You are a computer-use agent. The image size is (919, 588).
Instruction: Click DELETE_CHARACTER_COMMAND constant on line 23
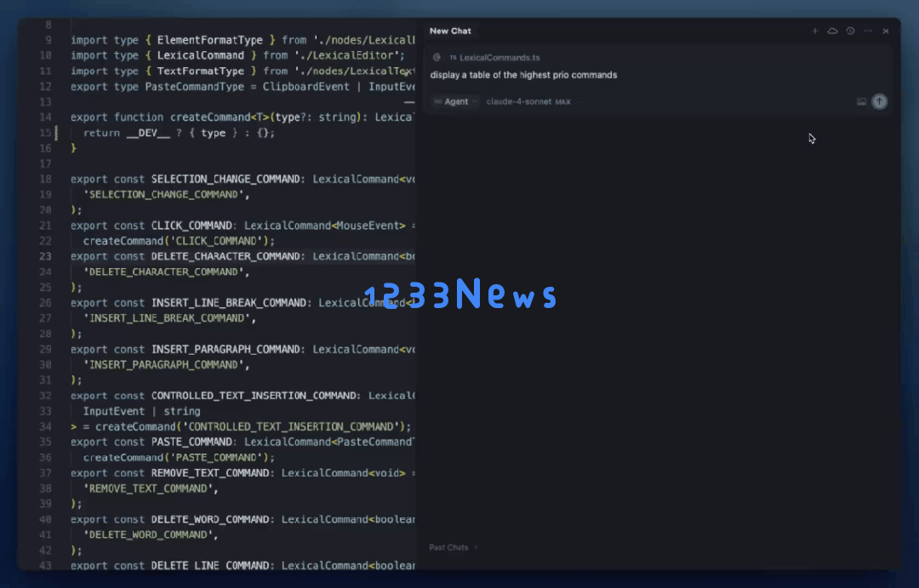(x=225, y=256)
